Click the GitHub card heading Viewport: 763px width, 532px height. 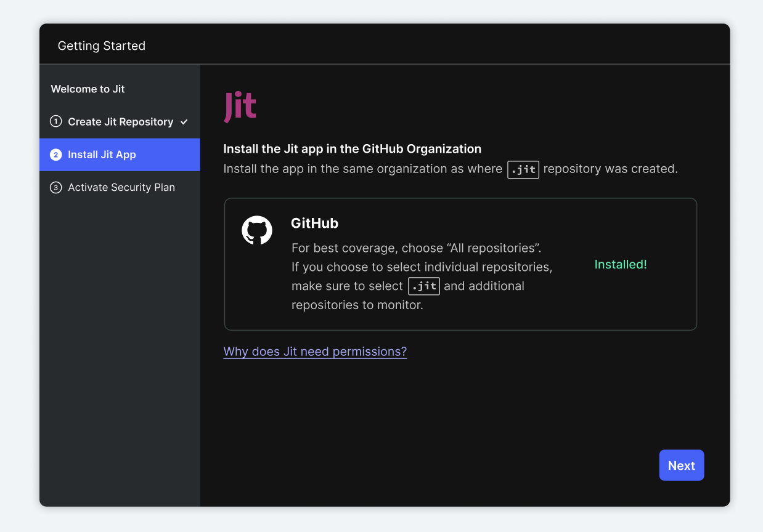click(x=314, y=223)
